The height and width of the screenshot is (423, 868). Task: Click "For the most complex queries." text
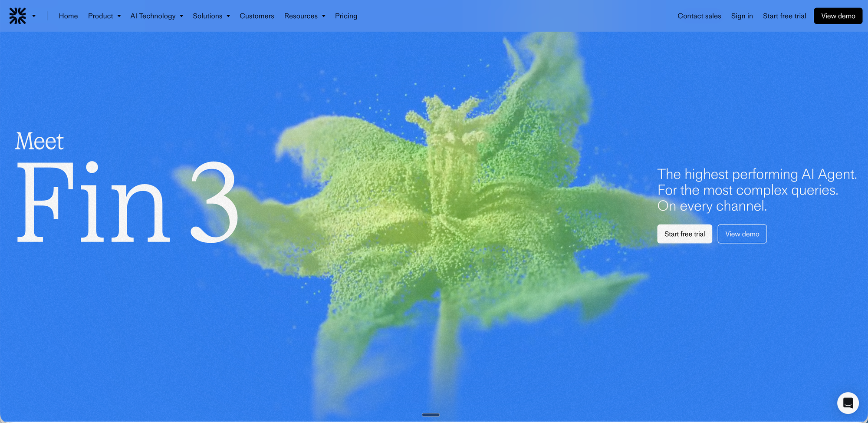coord(748,190)
